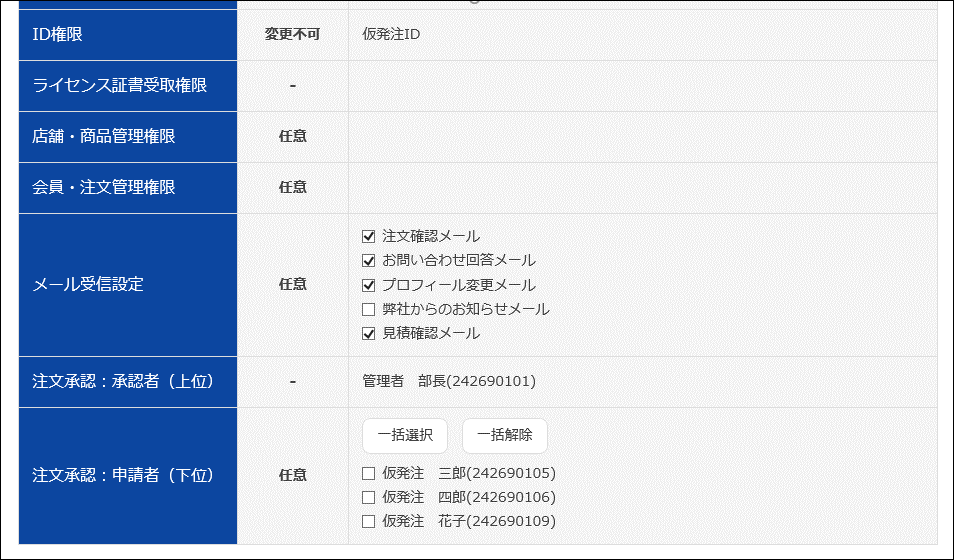954x560 pixels.
Task: Click the ID権限 row header
Action: point(57,34)
